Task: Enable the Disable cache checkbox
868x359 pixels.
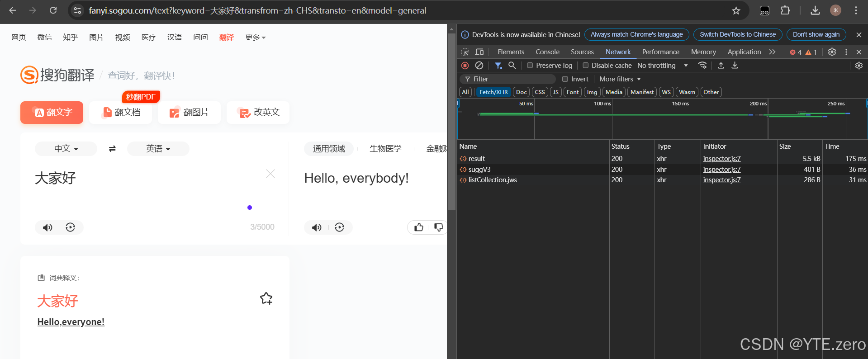Action: (585, 66)
